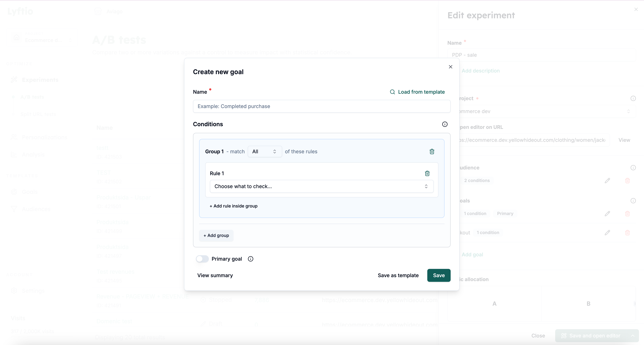Open View summary
Viewport: 644px width, 345px height.
tap(215, 275)
